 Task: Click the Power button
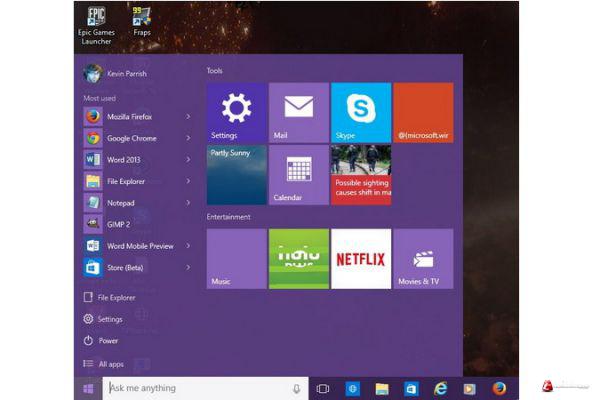[107, 341]
